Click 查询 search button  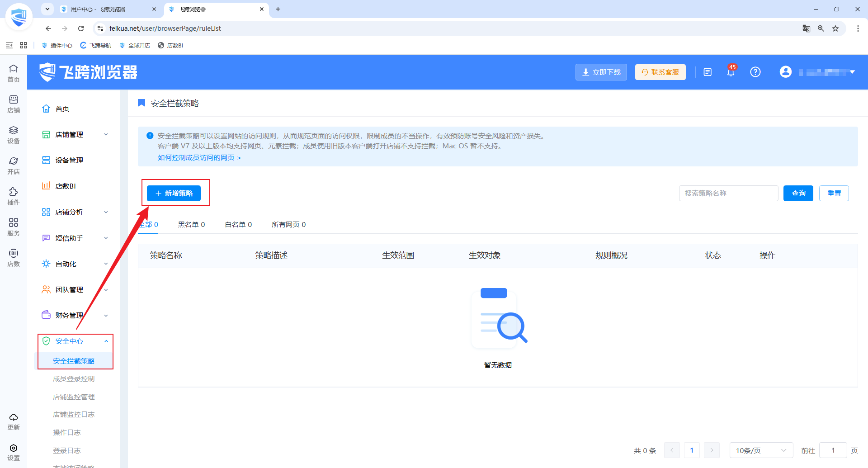(x=798, y=193)
